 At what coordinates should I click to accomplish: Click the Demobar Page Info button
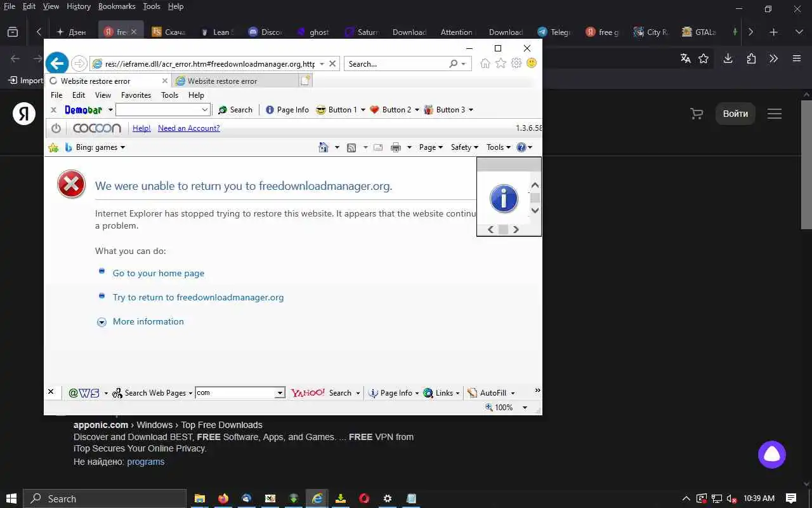click(x=287, y=110)
